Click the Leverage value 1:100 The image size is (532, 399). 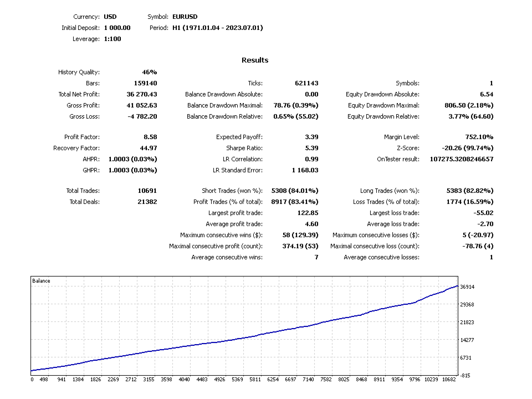pyautogui.click(x=112, y=39)
